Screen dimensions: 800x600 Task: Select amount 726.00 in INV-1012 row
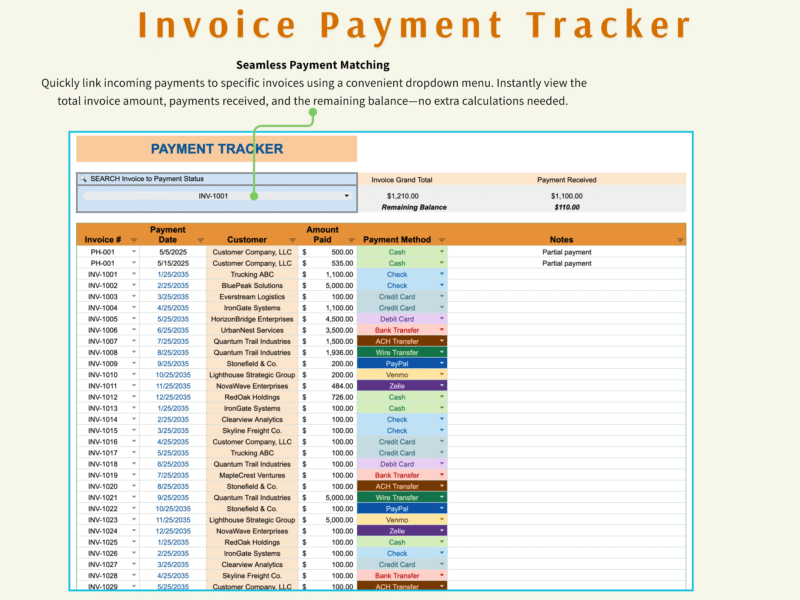tap(327, 397)
